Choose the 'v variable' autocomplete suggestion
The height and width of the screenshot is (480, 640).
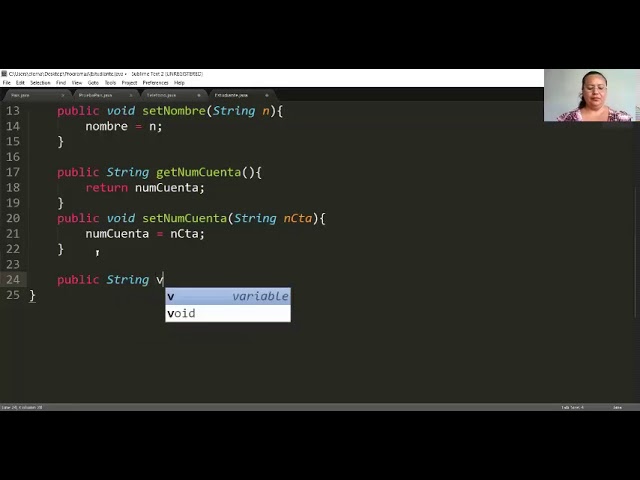pos(228,296)
